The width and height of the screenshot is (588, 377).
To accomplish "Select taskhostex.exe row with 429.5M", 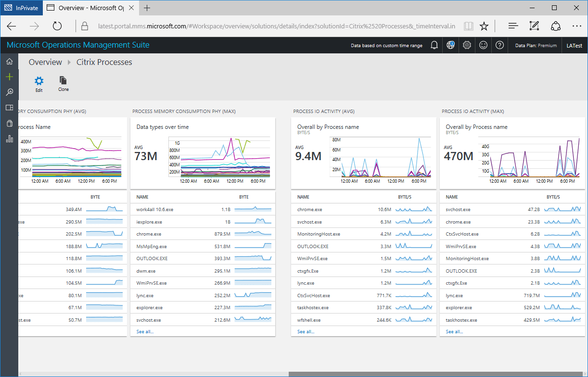I will pyautogui.click(x=512, y=320).
